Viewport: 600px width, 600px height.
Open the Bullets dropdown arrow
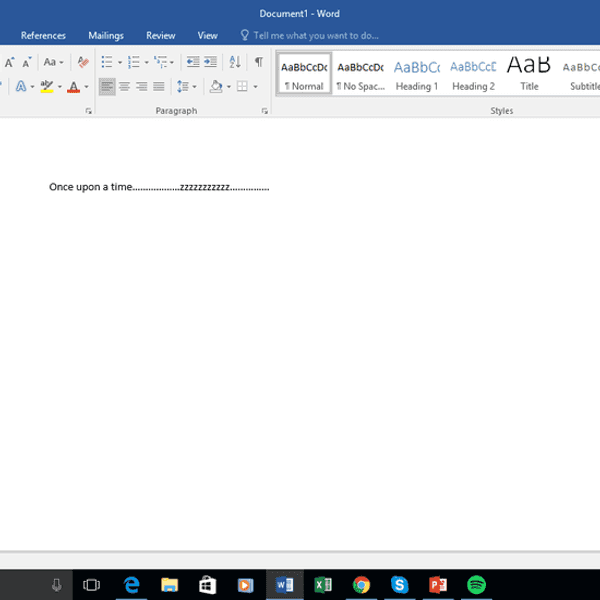119,62
